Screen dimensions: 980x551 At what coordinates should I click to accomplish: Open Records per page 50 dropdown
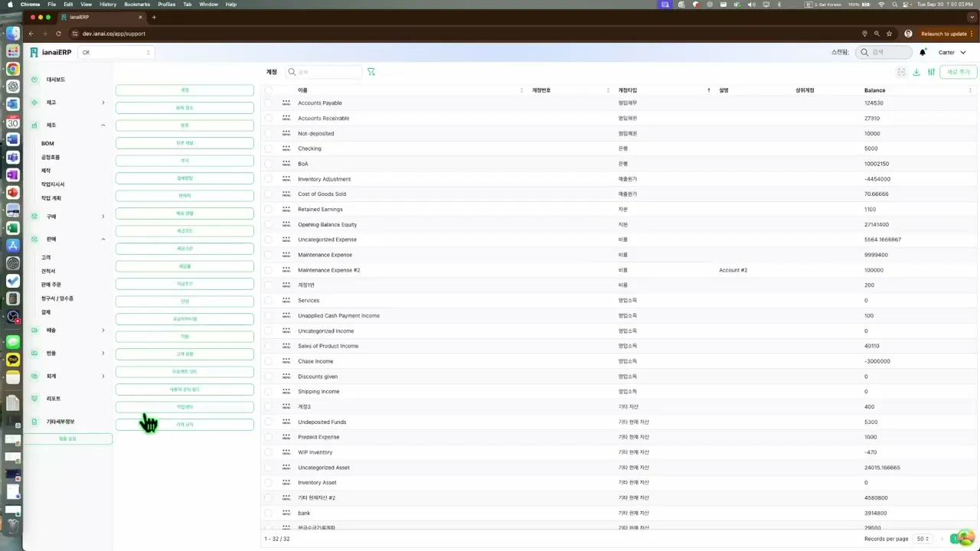(923, 539)
